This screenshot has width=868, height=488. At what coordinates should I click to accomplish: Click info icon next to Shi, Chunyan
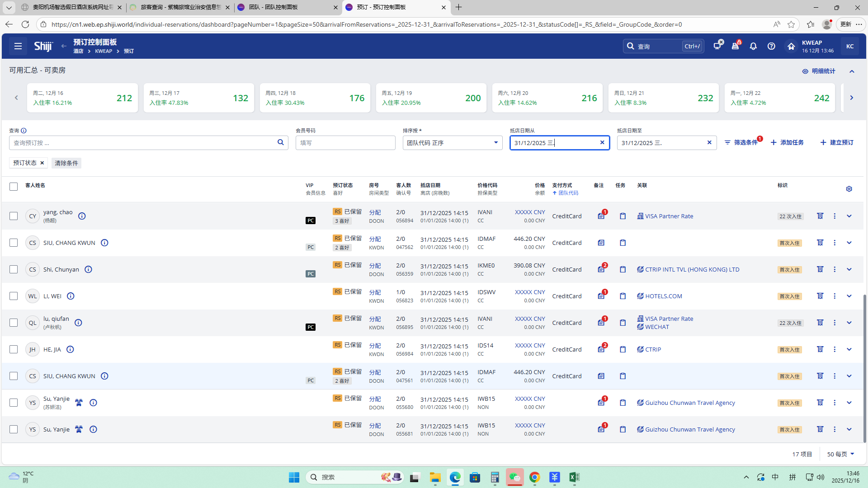click(89, 269)
